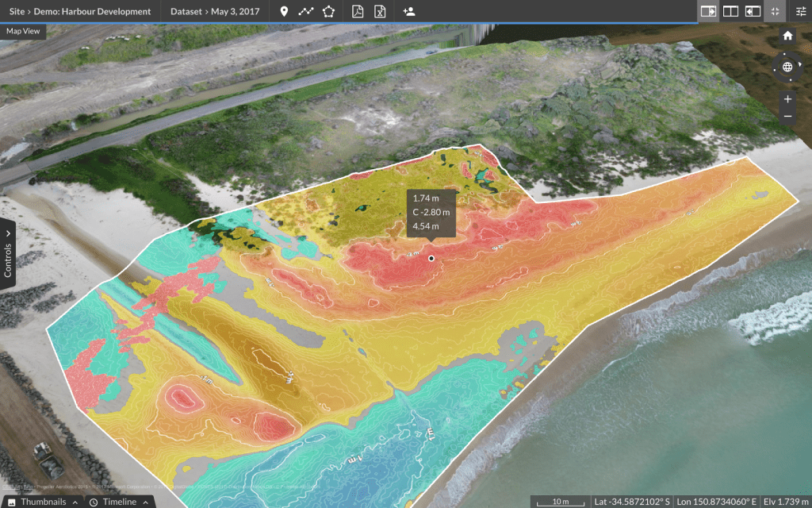Click the Demo: Harbour Development link
The width and height of the screenshot is (812, 508).
(x=93, y=11)
